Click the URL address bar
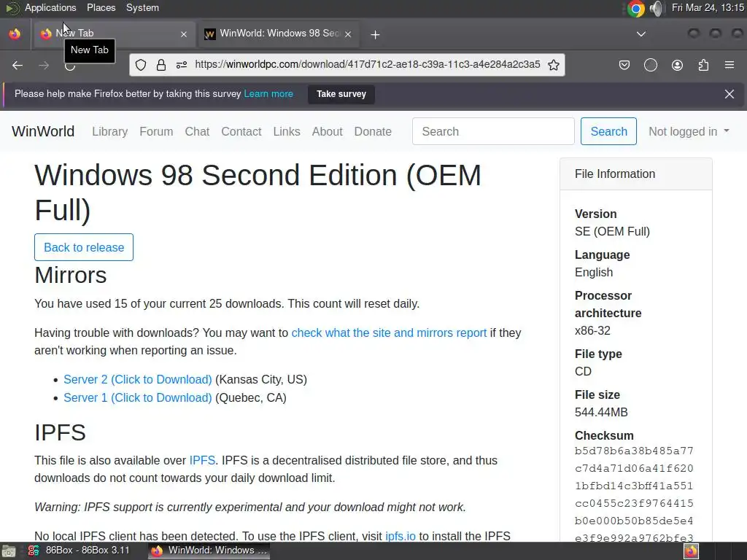 [368, 65]
